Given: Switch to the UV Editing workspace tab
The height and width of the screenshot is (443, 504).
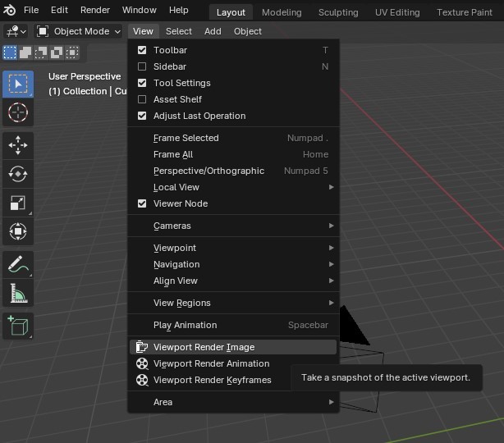Looking at the screenshot, I should click(397, 12).
